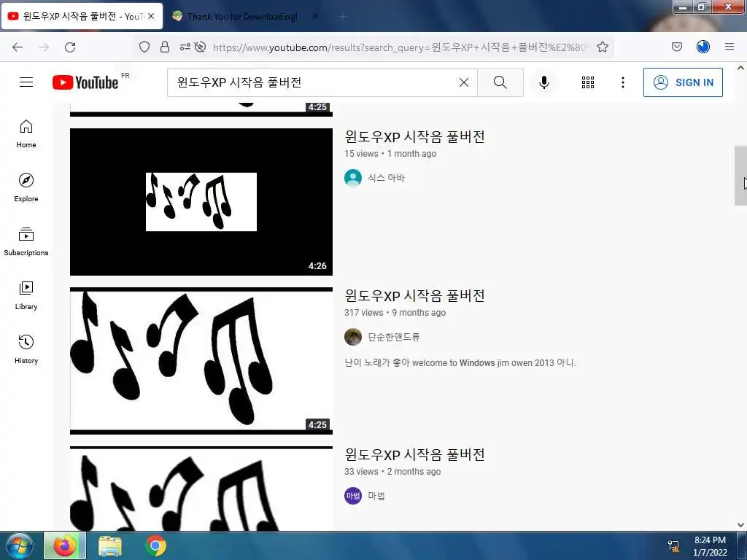Start voice search with the microphone
The width and height of the screenshot is (747, 560).
click(x=543, y=82)
